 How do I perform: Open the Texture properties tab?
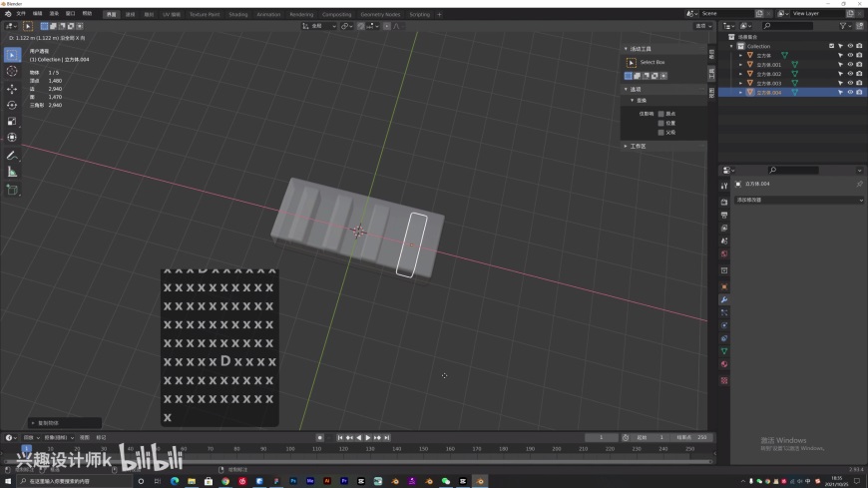(724, 380)
